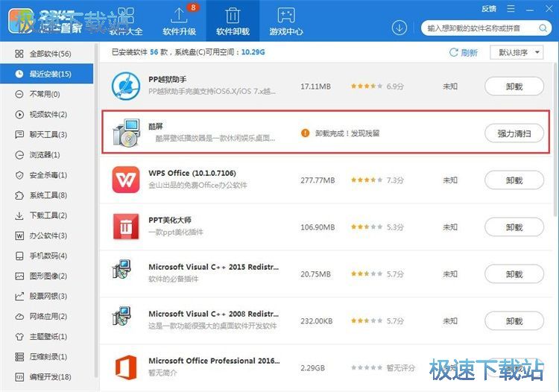The width and height of the screenshot is (559, 392).
Task: Open the 游戏中心 tab
Action: coord(286,21)
